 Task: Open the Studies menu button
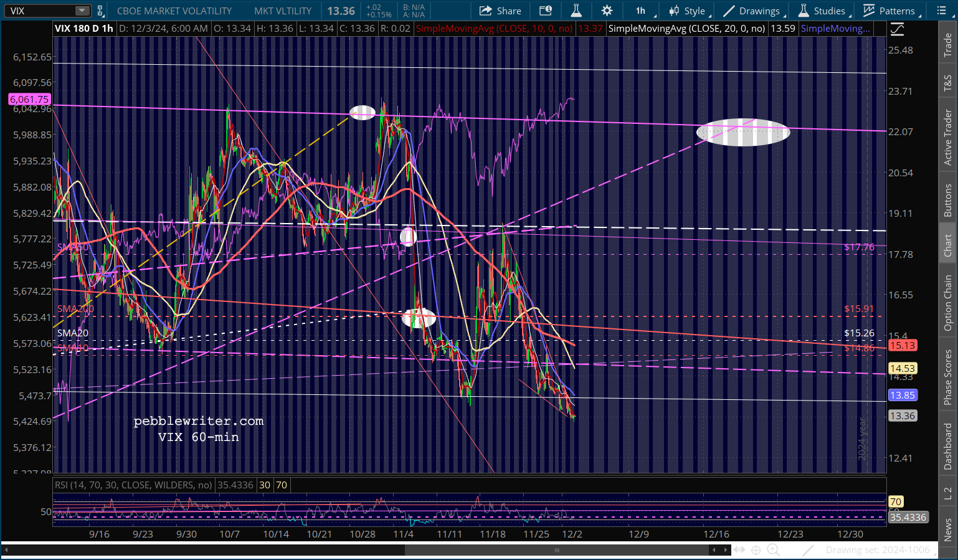(822, 11)
